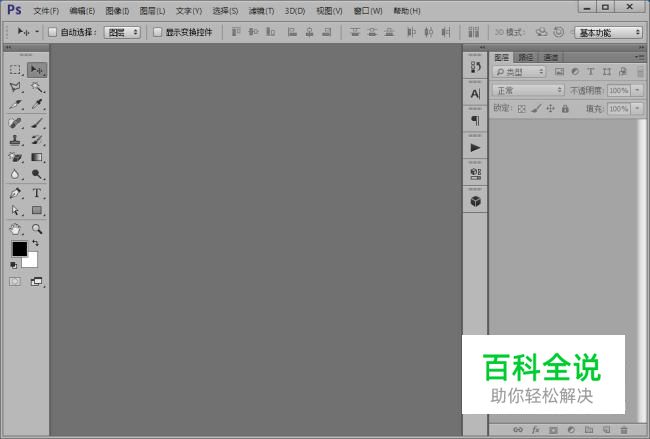Open the 3D panel cube icon
This screenshot has height=439, width=650.
[x=475, y=201]
